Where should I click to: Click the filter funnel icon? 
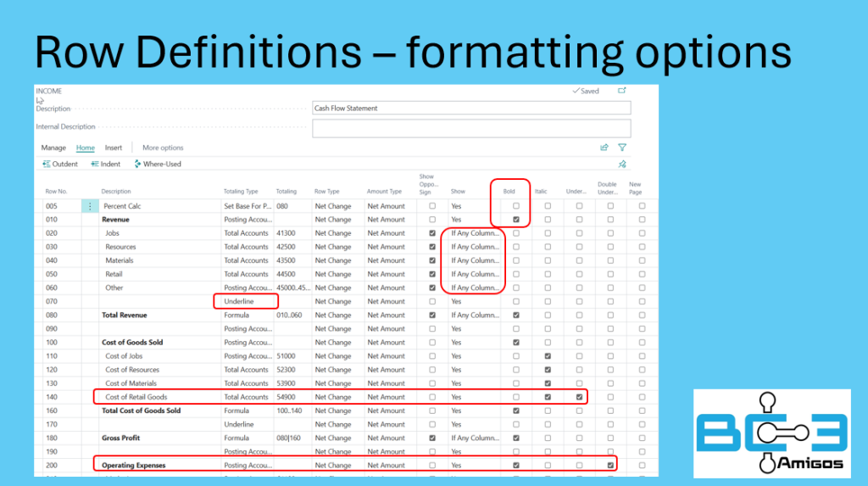tap(622, 148)
